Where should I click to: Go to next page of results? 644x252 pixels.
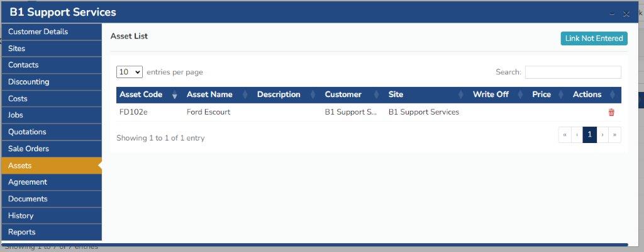pos(602,135)
